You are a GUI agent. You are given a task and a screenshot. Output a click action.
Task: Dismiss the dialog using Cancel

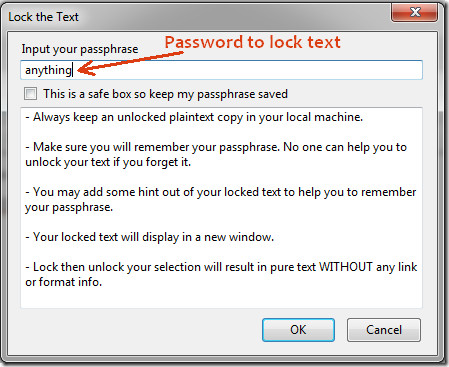pos(384,330)
